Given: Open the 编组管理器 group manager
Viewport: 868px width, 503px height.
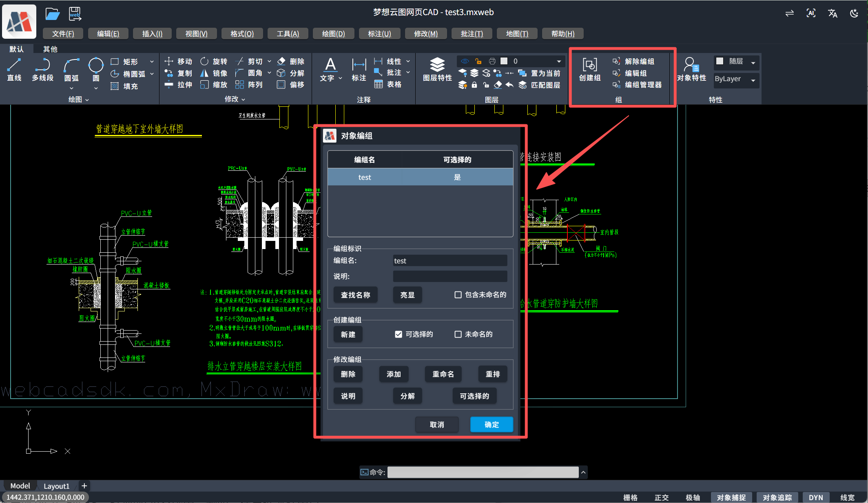Looking at the screenshot, I should [x=637, y=85].
